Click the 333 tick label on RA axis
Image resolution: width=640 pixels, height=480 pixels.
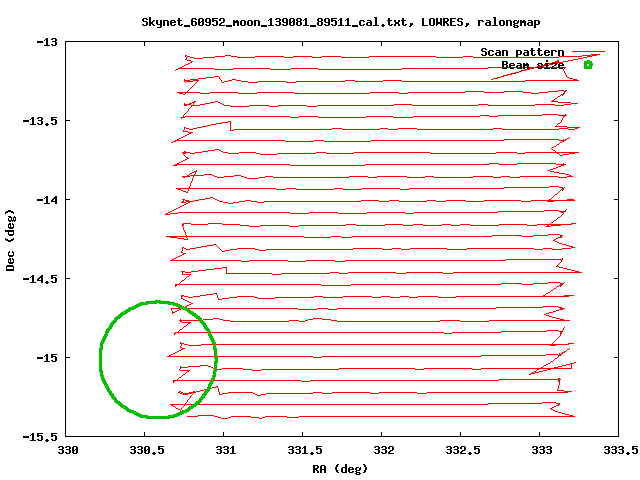pyautogui.click(x=541, y=451)
